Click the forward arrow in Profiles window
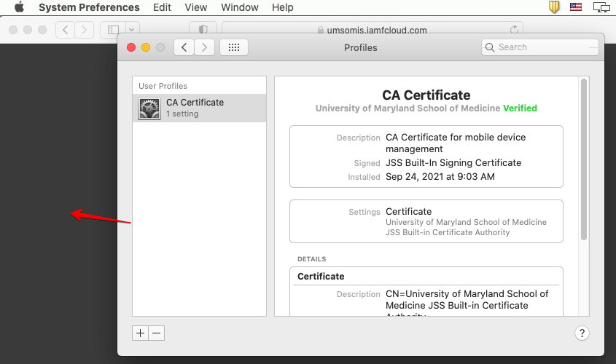The width and height of the screenshot is (616, 364). point(205,47)
